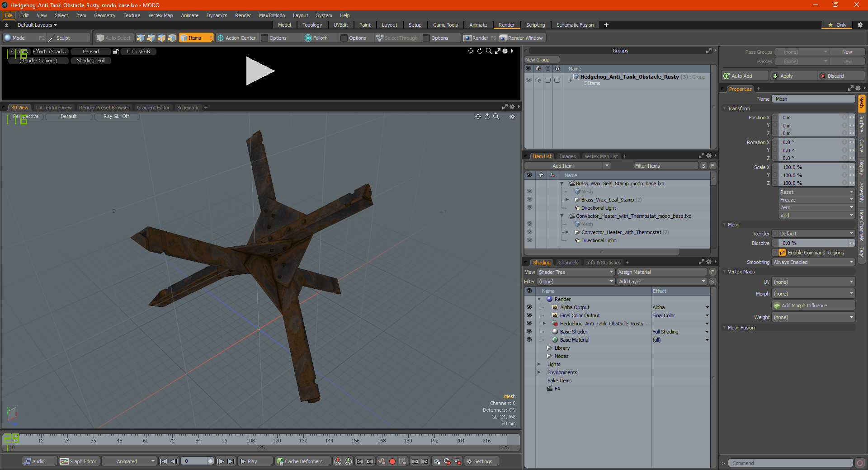
Task: Step to next frame
Action: pos(220,461)
